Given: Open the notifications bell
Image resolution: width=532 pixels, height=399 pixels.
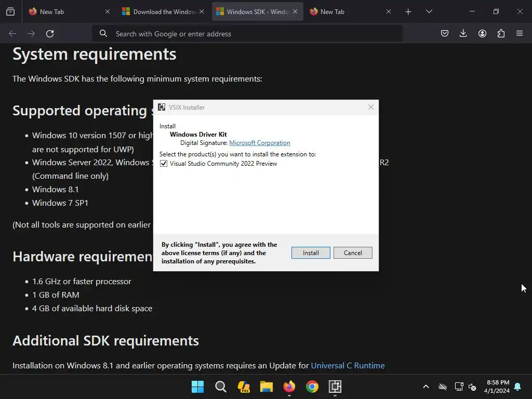Looking at the screenshot, I should click(x=518, y=387).
